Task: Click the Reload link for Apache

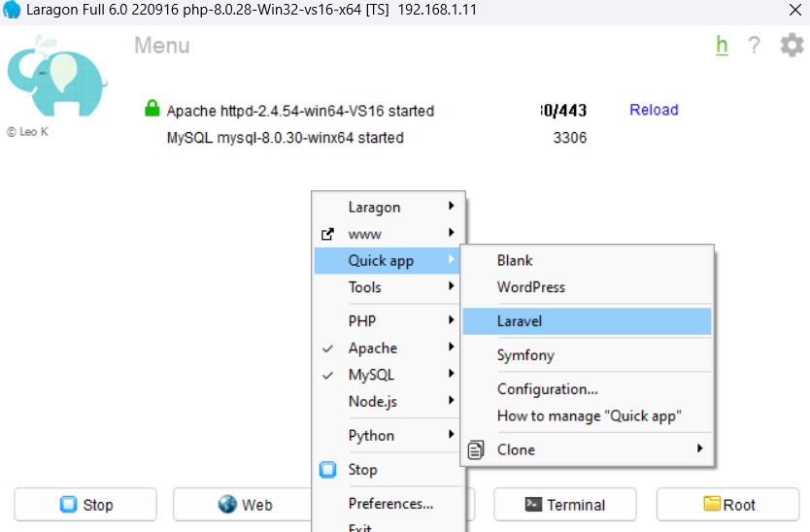Action: pos(654,110)
